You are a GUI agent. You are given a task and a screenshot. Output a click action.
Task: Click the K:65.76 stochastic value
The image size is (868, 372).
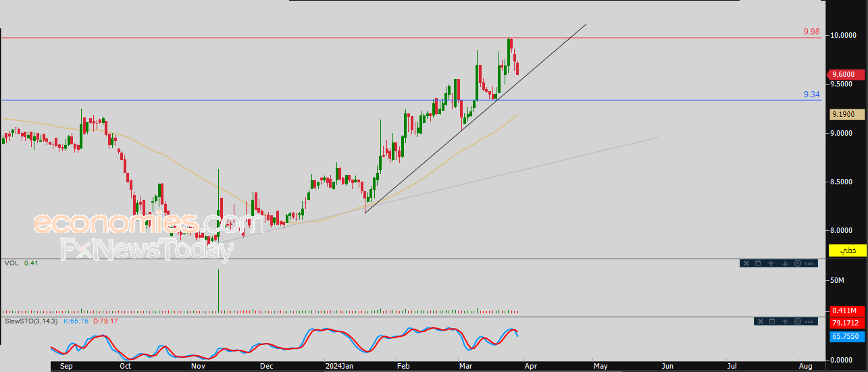point(76,321)
